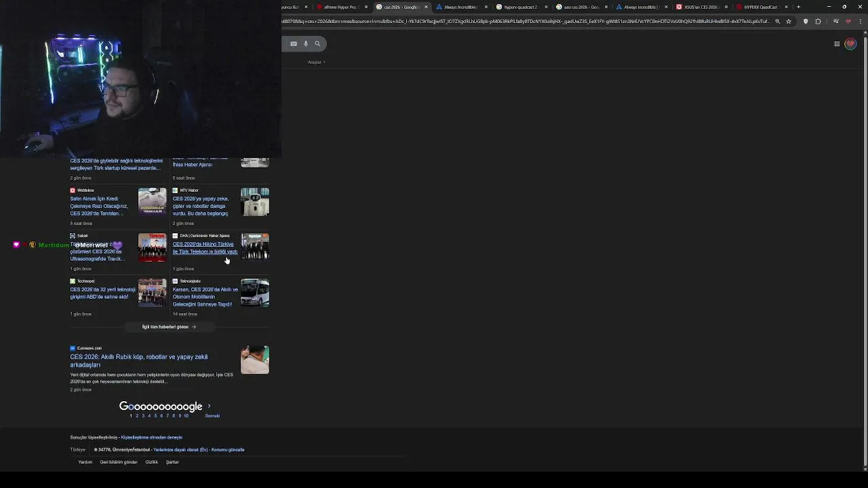Viewport: 868px width, 488px height.
Task: Click the 'Sonraki' next page link
Action: pyautogui.click(x=212, y=415)
